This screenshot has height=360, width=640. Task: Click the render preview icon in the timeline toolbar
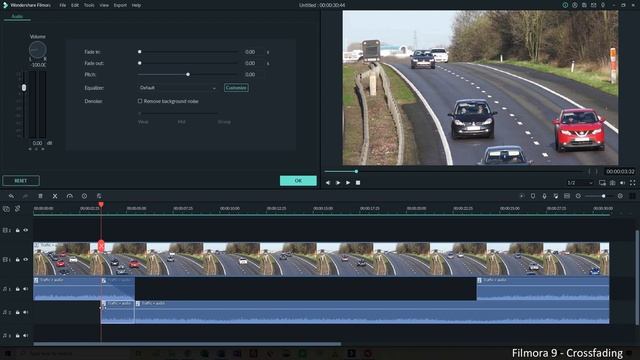point(521,196)
